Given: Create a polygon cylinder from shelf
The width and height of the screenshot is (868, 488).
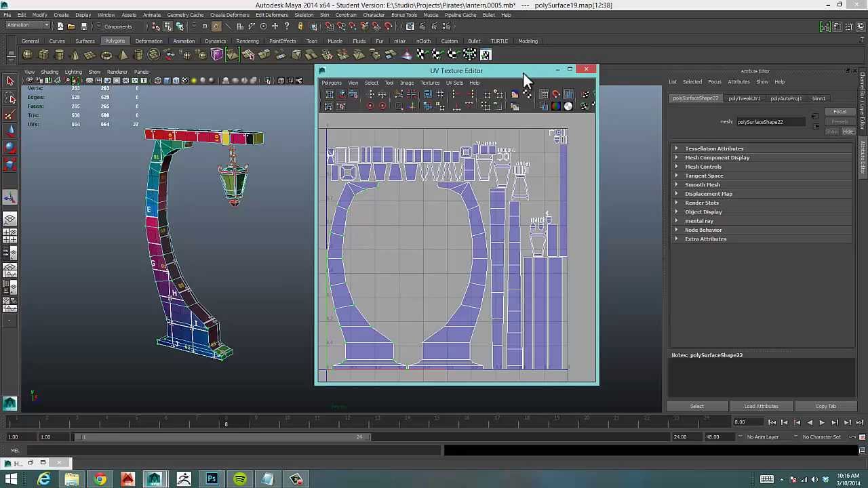Looking at the screenshot, I should click(x=59, y=55).
